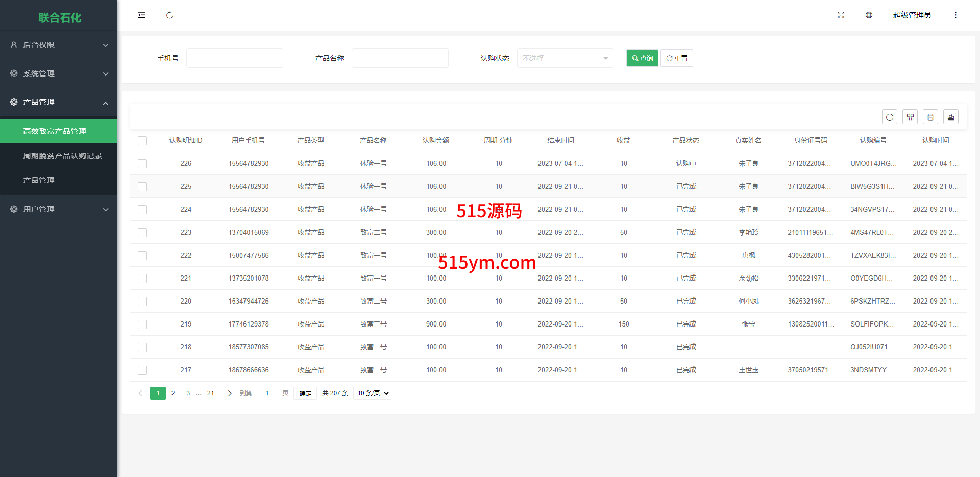Viewport: 980px width, 477px height.
Task: Tick the checkbox for row ID 226
Action: (x=142, y=164)
